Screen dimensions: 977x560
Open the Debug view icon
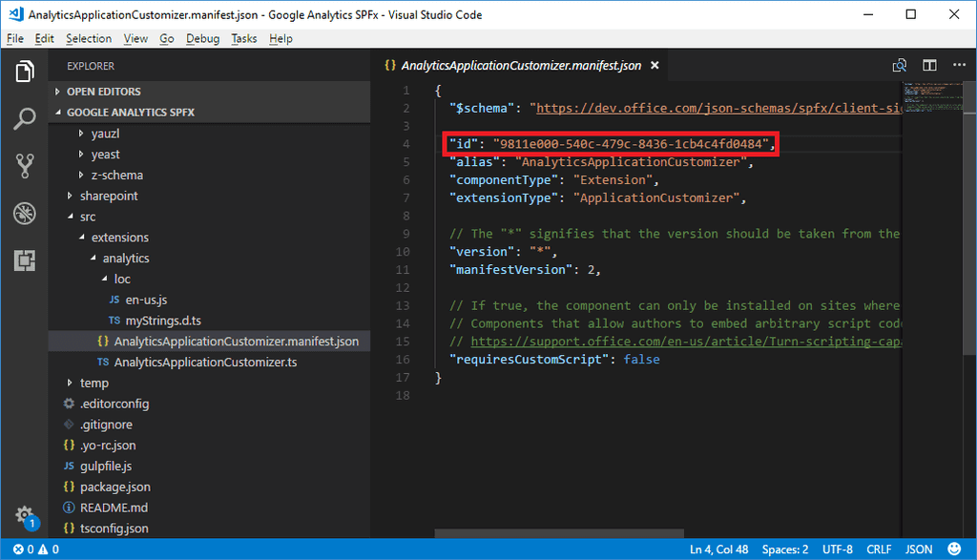tap(25, 213)
